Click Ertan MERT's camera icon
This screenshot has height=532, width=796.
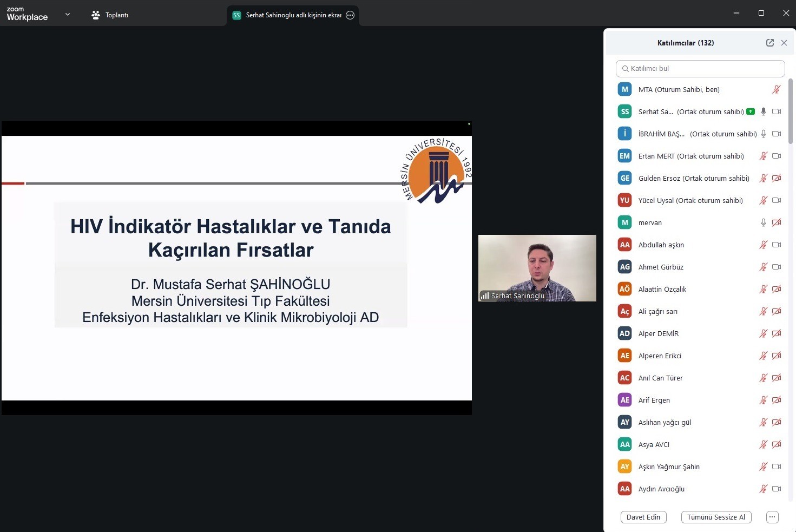tap(777, 156)
